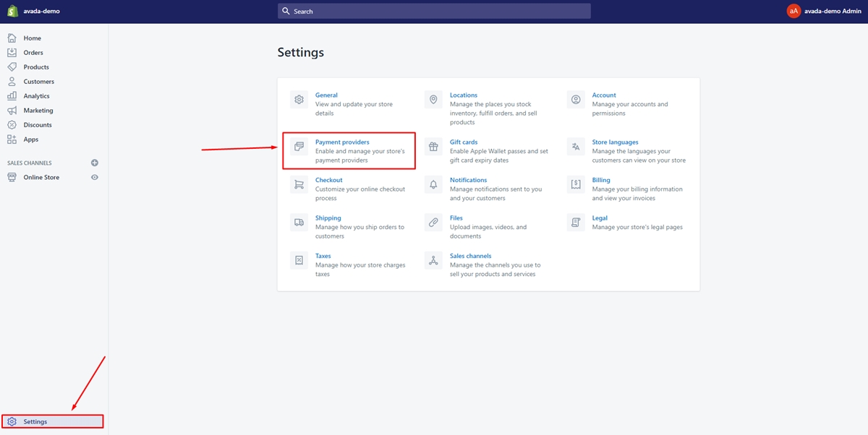Screen dimensions: 868x435
Task: Open the General settings link
Action: tap(326, 95)
